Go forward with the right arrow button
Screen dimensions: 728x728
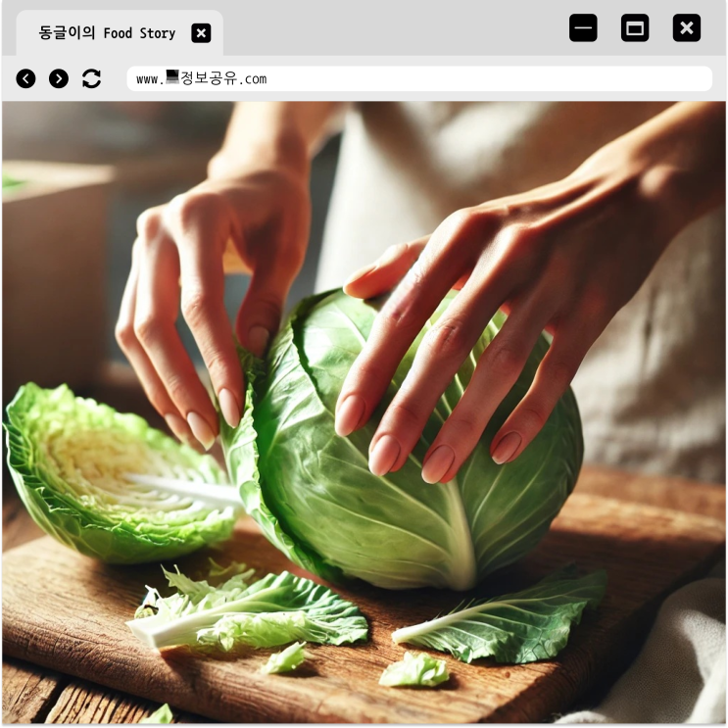pyautogui.click(x=59, y=78)
